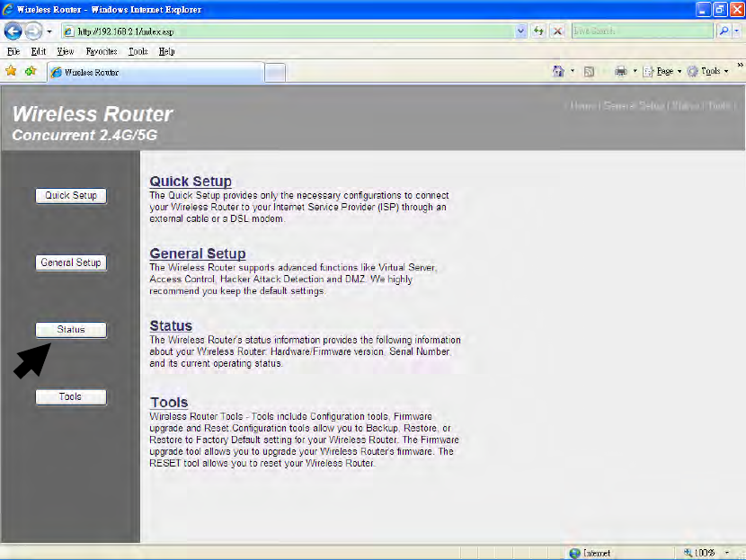This screenshot has width=746, height=560.
Task: Open the Tools toolbar dropdown
Action: 708,71
